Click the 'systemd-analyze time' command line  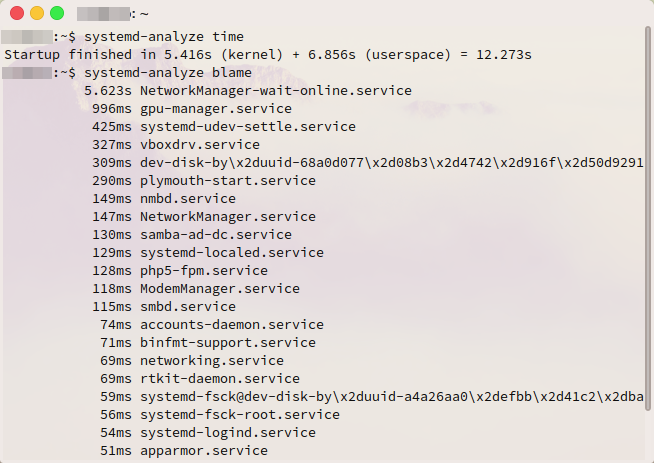[x=123, y=37]
